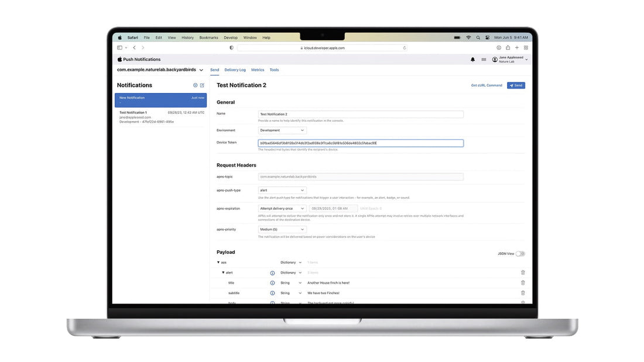The height and width of the screenshot is (362, 644).
Task: Click the Get cURL Command link
Action: tap(487, 85)
